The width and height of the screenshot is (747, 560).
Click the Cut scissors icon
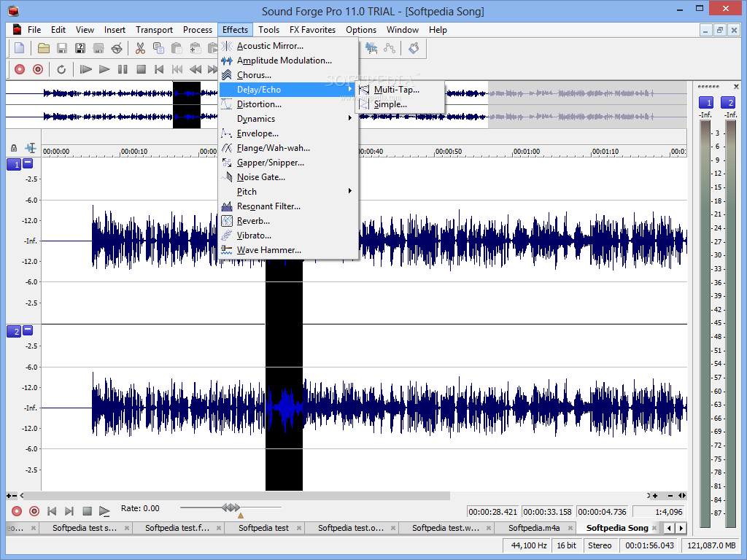pos(140,48)
